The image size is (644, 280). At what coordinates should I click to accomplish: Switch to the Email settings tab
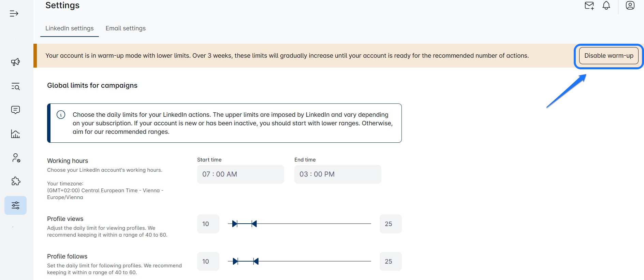(x=126, y=28)
